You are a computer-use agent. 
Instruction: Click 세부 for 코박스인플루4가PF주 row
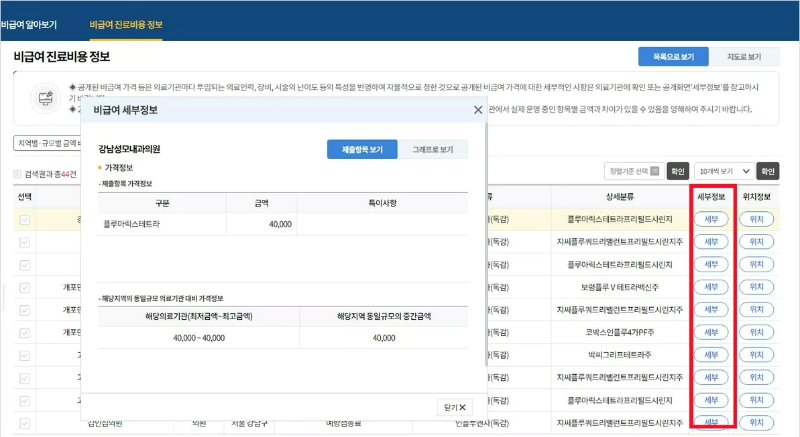coord(711,332)
